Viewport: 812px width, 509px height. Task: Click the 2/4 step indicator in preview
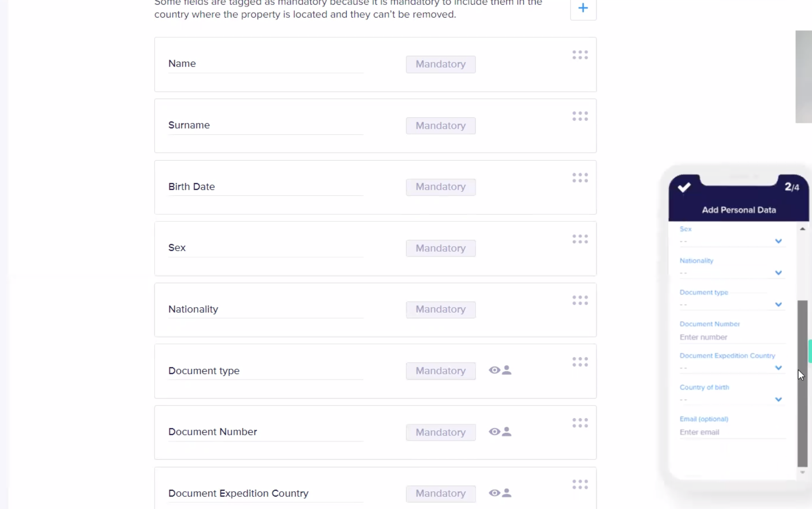click(792, 187)
